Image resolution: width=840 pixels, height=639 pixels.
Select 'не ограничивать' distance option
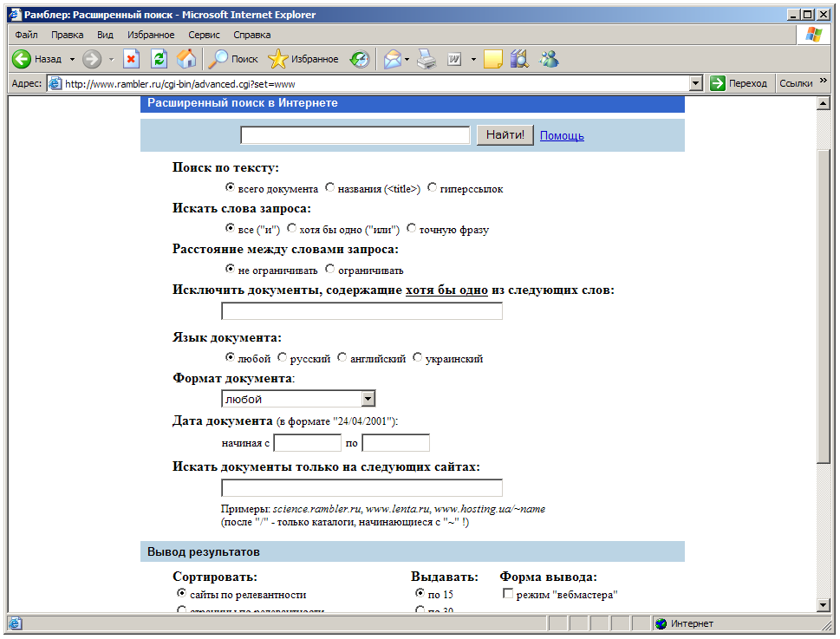click(230, 269)
